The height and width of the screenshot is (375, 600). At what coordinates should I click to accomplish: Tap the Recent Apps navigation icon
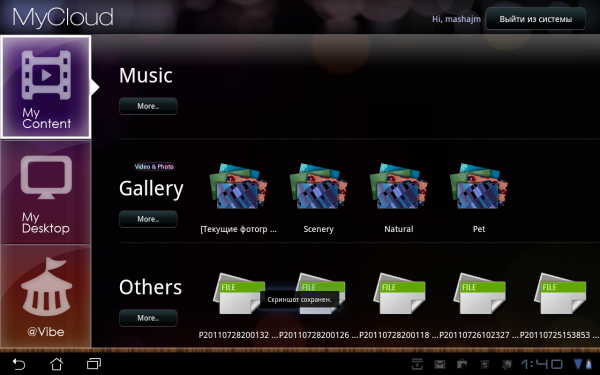94,364
